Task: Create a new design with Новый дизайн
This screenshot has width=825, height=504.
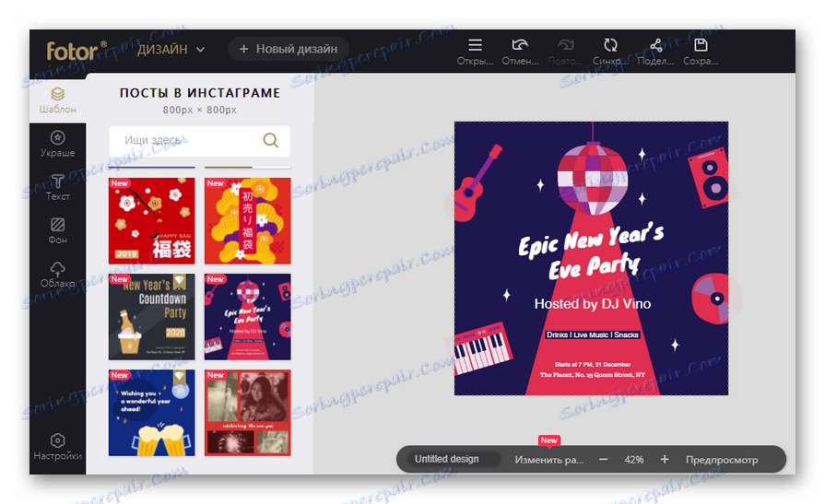Action: (x=289, y=49)
